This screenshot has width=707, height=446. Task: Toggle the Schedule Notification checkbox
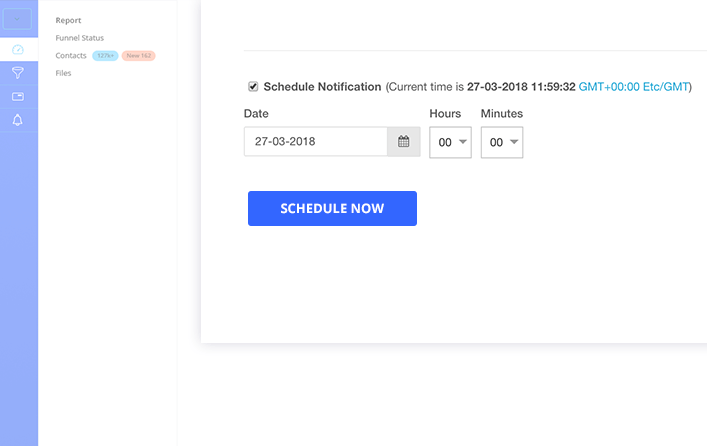click(253, 87)
